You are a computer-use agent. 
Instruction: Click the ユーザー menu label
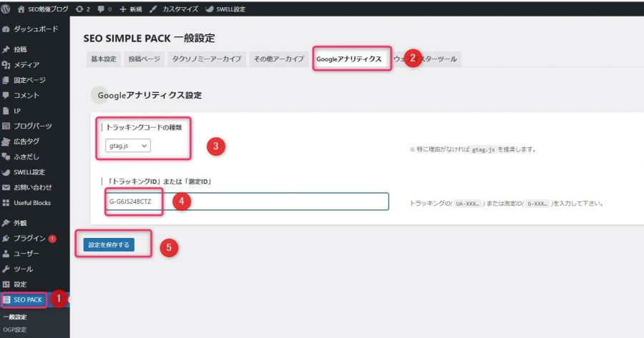(26, 254)
